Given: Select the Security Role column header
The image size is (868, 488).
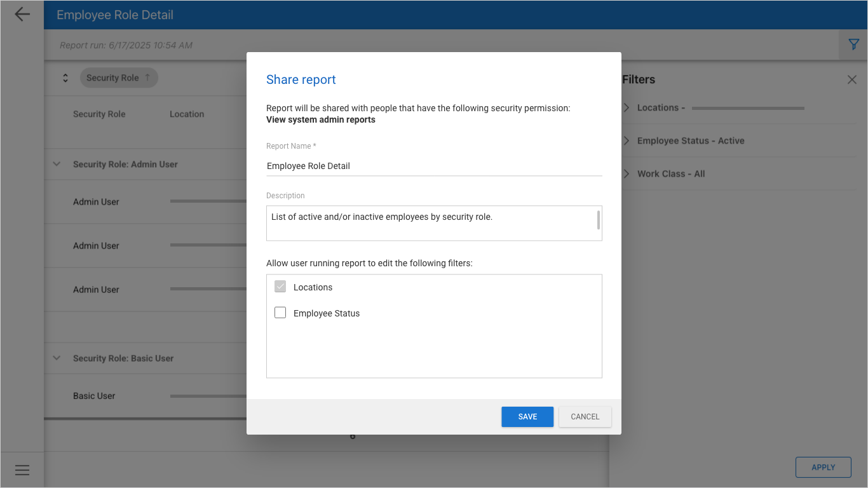Looking at the screenshot, I should tap(99, 114).
